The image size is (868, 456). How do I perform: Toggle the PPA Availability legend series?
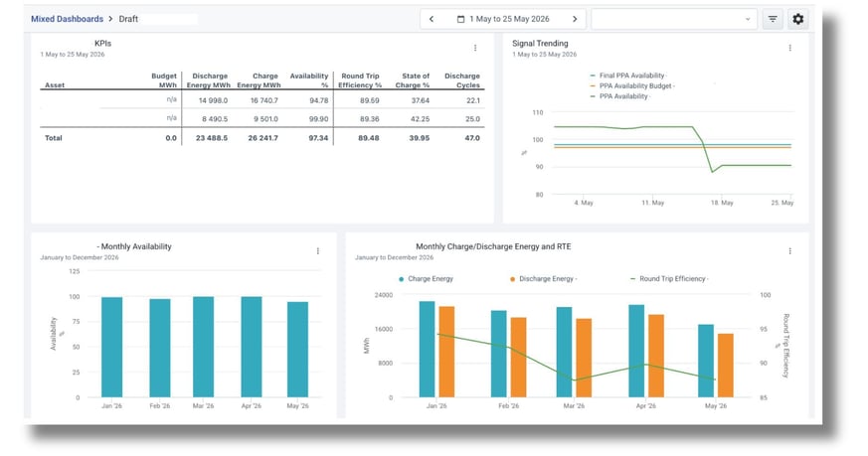[x=620, y=96]
